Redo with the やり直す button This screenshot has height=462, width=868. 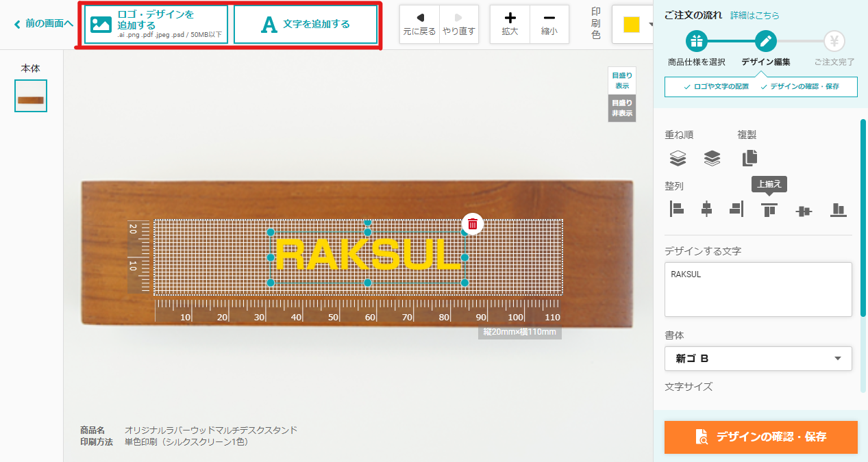point(459,24)
